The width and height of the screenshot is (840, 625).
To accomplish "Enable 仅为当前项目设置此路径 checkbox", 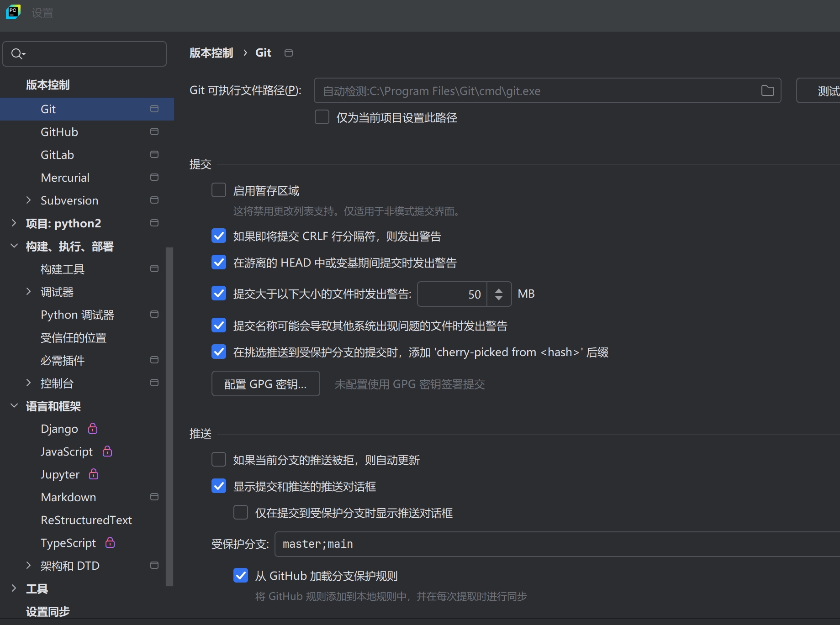I will point(322,117).
